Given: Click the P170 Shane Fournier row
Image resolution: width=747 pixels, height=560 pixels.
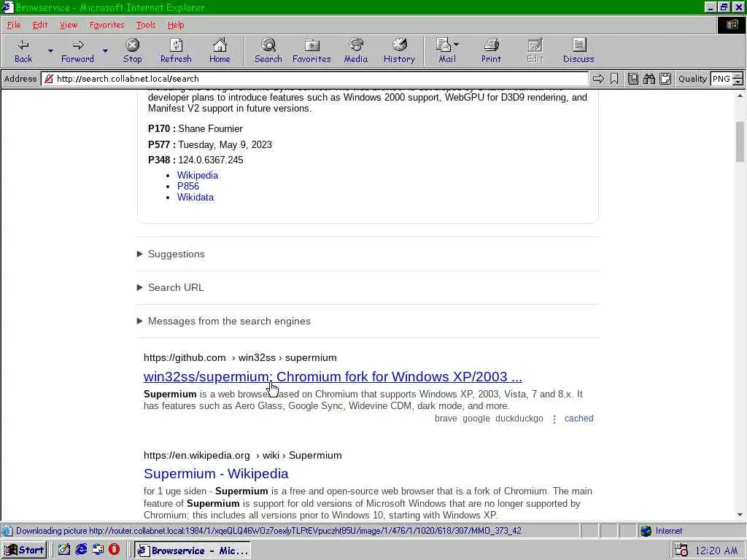Looking at the screenshot, I should click(x=196, y=128).
